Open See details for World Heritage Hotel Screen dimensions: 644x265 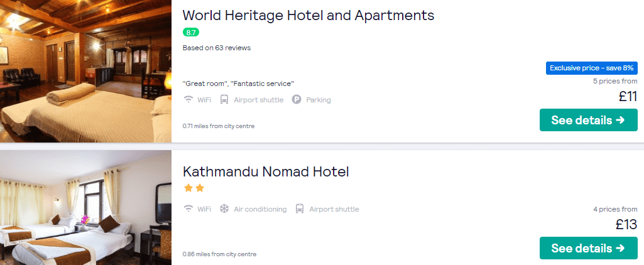tap(589, 120)
